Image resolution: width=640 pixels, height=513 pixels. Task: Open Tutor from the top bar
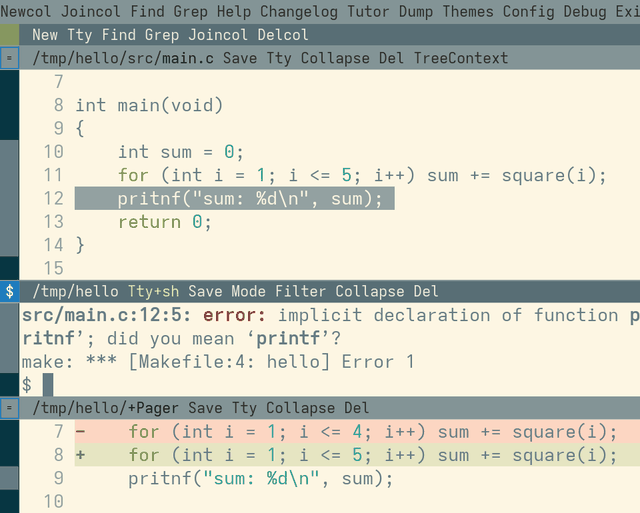pos(368,11)
